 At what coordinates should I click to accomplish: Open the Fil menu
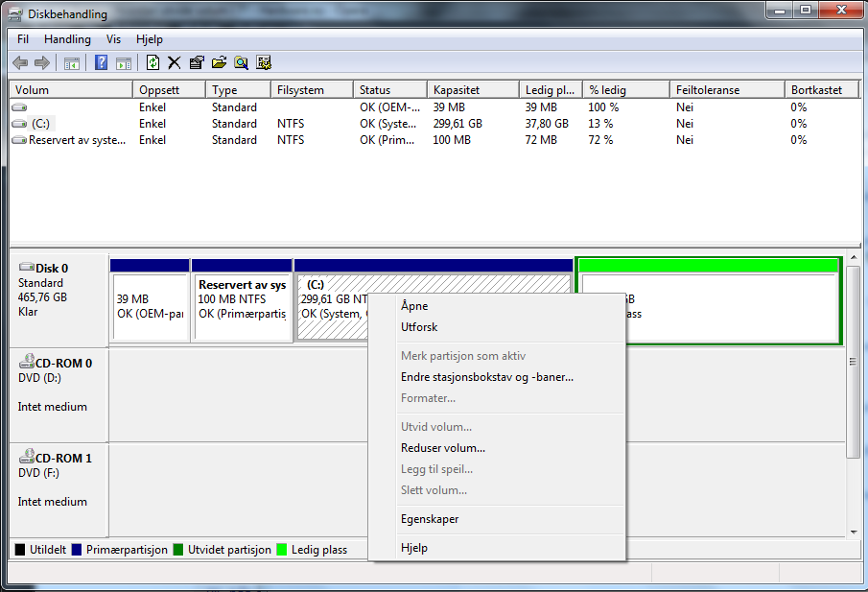pos(23,39)
